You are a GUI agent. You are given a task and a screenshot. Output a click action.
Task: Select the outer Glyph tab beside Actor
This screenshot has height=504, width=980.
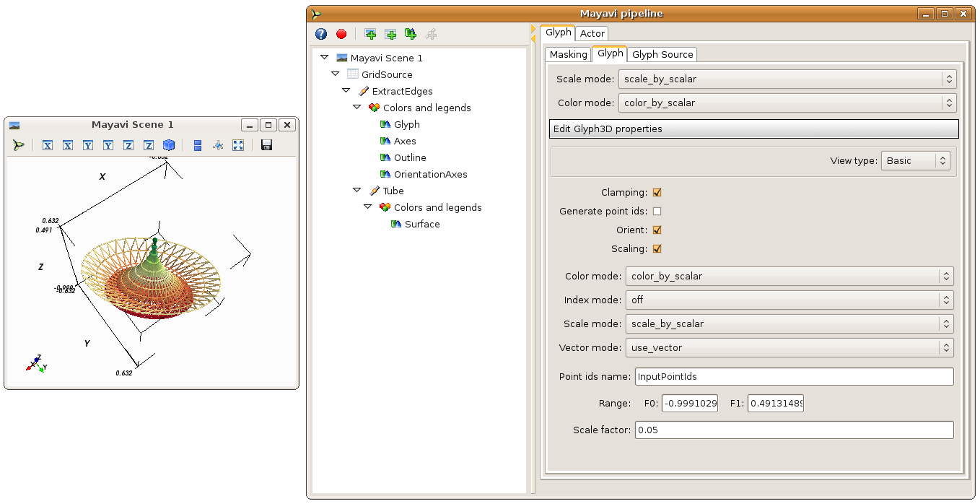[558, 32]
